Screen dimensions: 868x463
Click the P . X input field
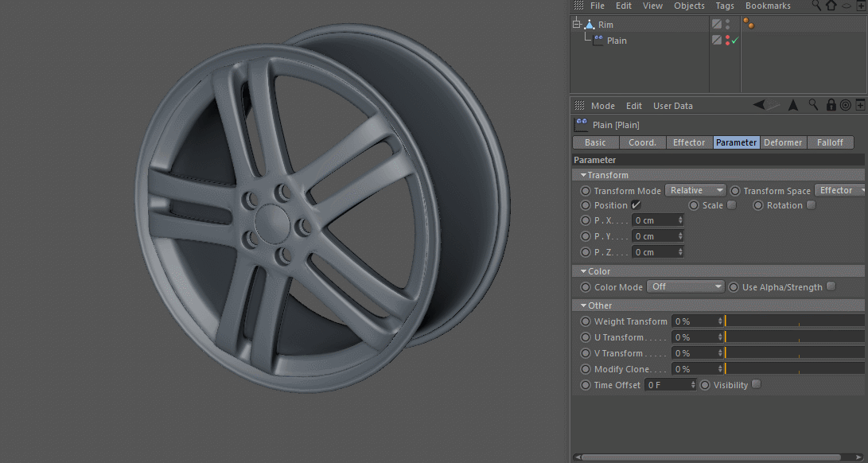coord(654,220)
